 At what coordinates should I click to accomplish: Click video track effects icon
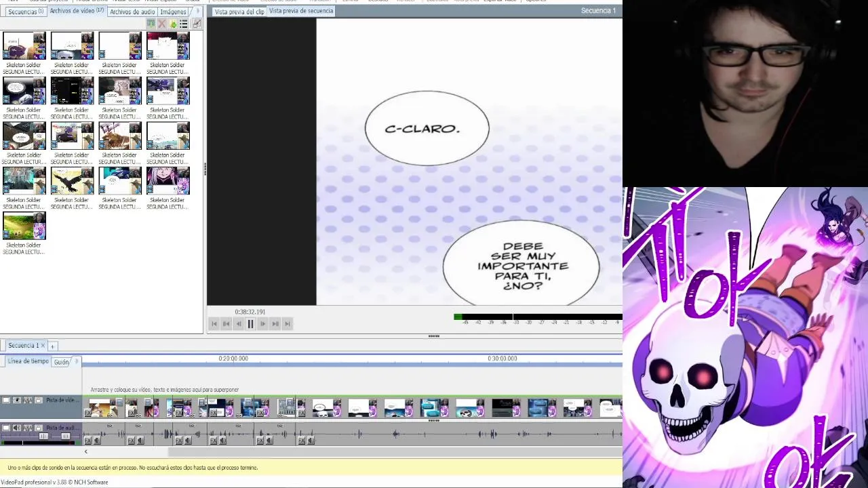click(x=28, y=400)
